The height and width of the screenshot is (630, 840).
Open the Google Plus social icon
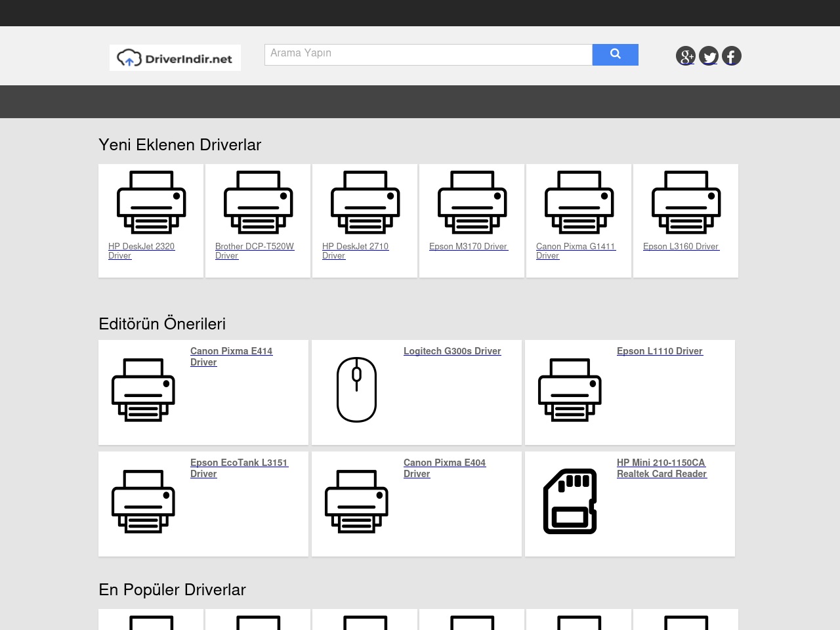coord(686,56)
